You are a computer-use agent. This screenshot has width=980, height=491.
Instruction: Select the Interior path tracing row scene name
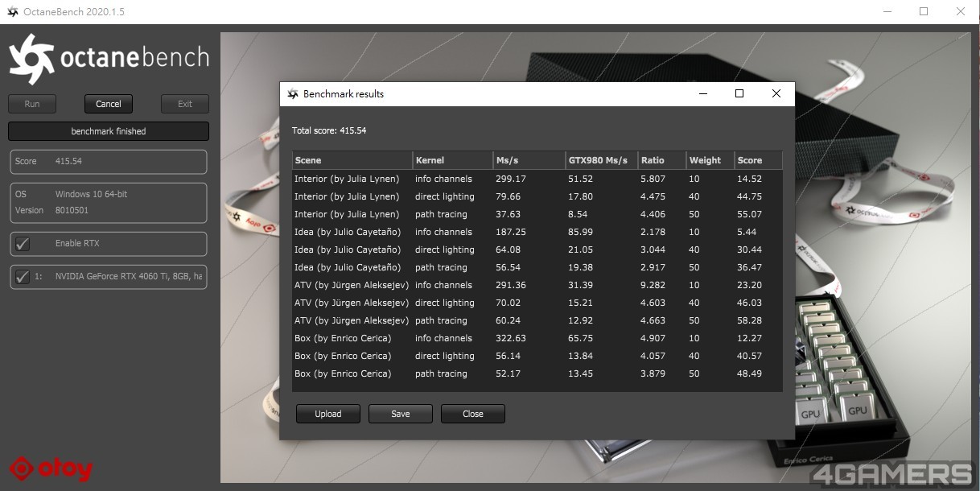click(x=347, y=214)
